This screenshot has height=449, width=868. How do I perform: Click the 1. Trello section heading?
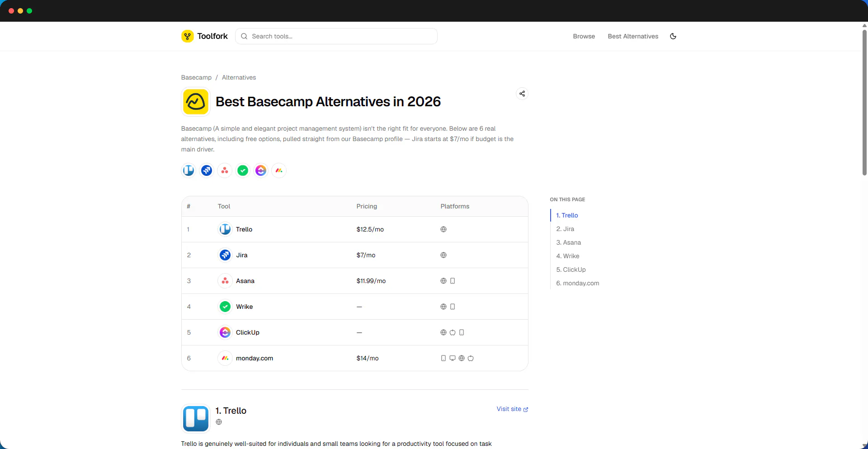pyautogui.click(x=231, y=411)
